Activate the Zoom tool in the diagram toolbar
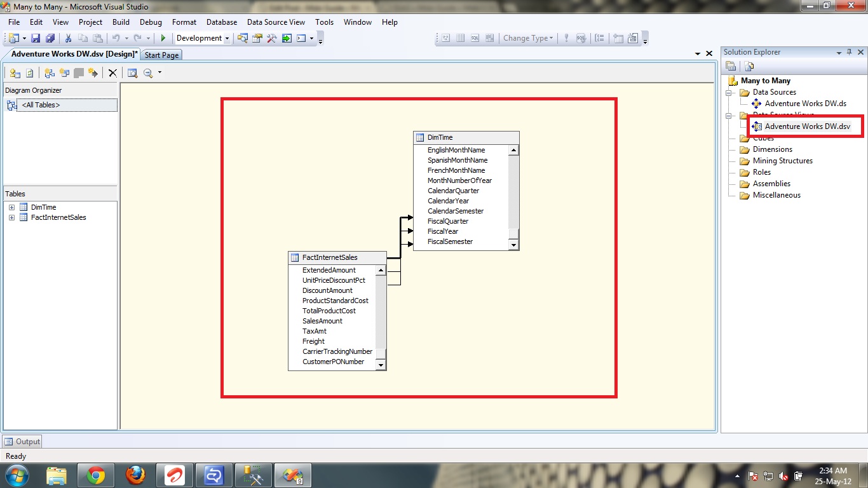Screen dimensions: 868x488 coord(149,73)
